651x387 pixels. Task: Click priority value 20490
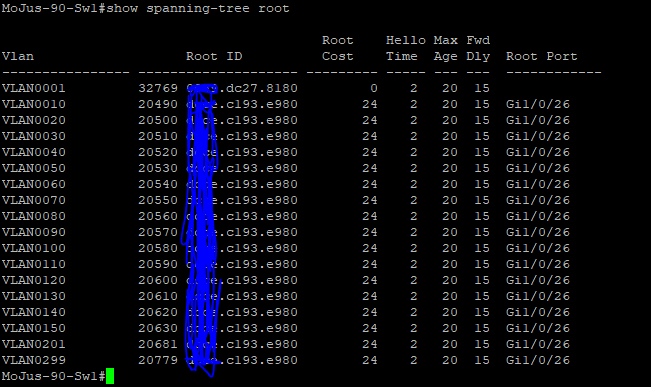(158, 104)
